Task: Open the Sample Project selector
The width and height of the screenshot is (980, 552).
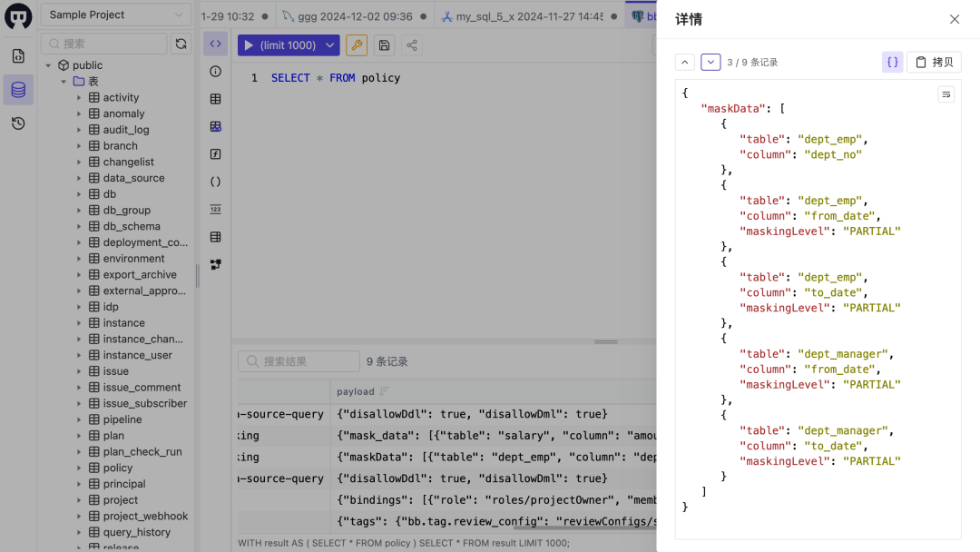Action: click(x=116, y=15)
